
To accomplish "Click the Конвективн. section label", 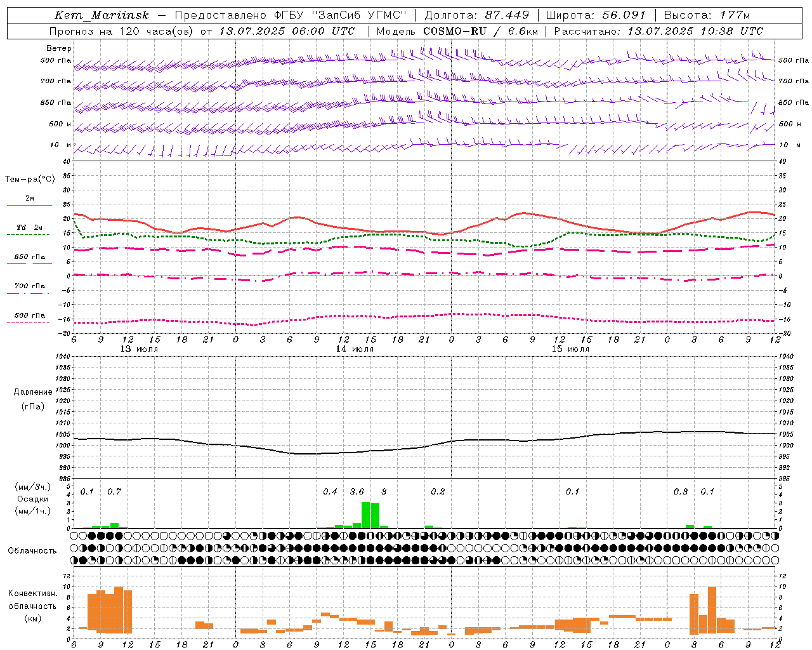I will 32,594.
